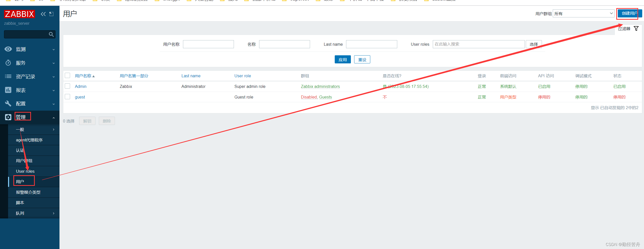Click the 解锁 button
644x249 pixels.
(87, 121)
